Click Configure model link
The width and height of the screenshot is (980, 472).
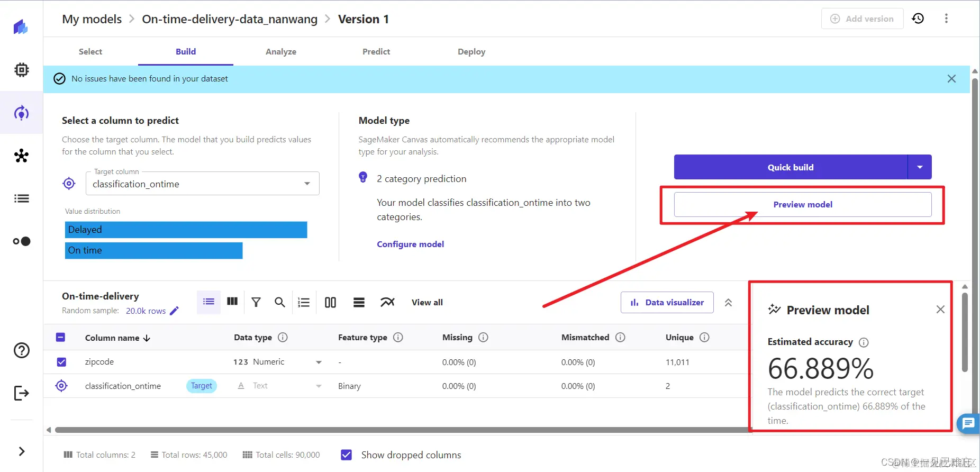[x=410, y=244]
